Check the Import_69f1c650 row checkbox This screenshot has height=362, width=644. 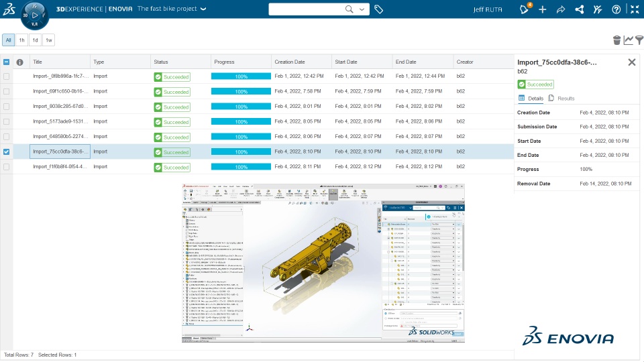6,92
